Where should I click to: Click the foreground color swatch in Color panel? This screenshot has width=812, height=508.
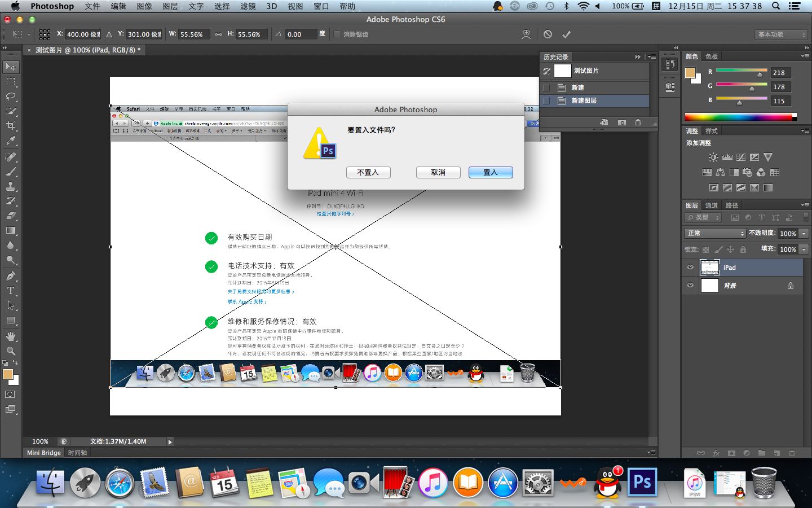click(x=690, y=73)
